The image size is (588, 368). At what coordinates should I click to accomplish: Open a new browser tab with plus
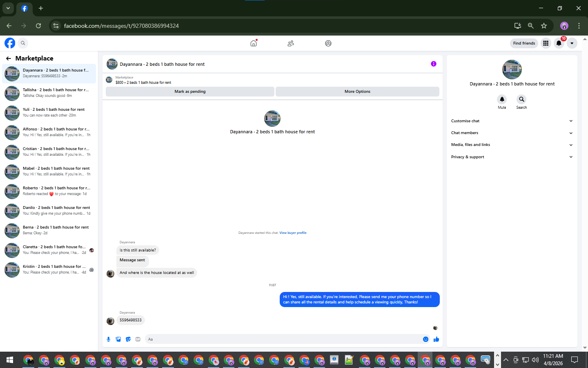click(x=41, y=8)
